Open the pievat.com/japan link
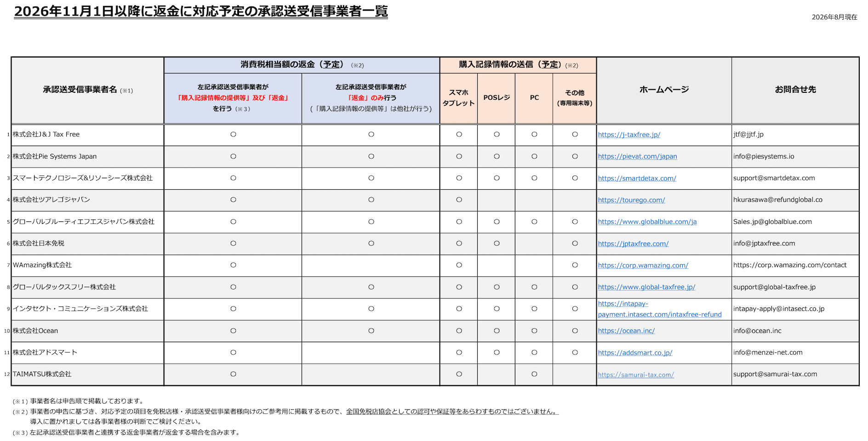This screenshot has width=868, height=441. [637, 156]
